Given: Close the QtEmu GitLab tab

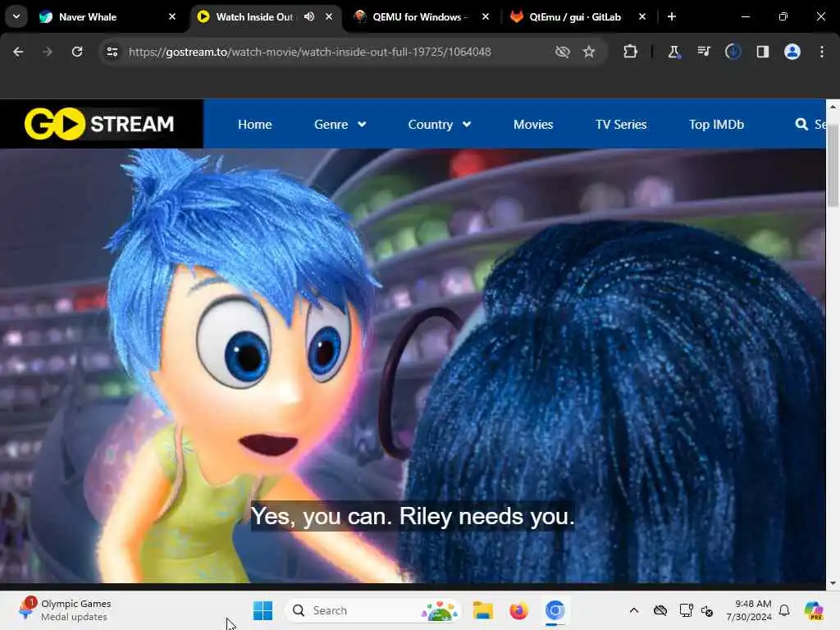Looking at the screenshot, I should (642, 16).
